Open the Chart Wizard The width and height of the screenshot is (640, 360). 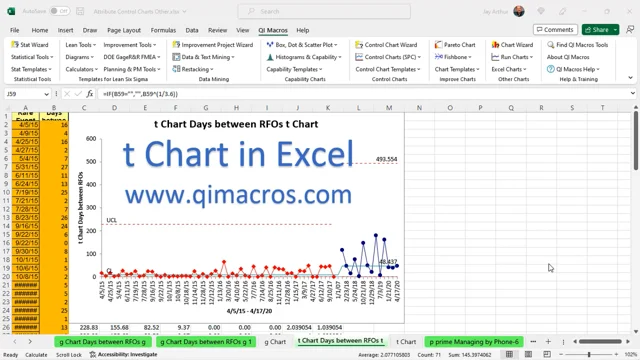click(512, 45)
